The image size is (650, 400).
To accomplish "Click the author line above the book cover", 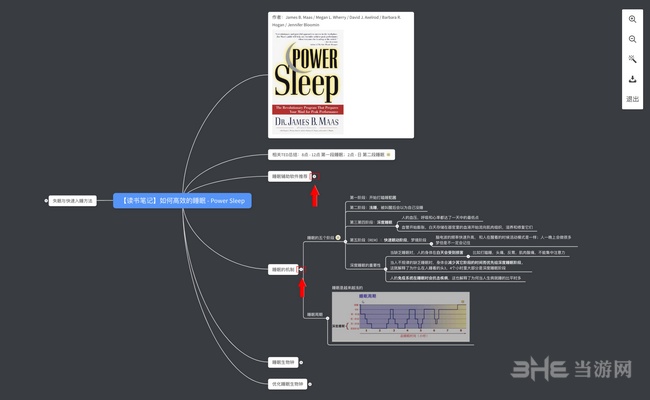I will [337, 21].
